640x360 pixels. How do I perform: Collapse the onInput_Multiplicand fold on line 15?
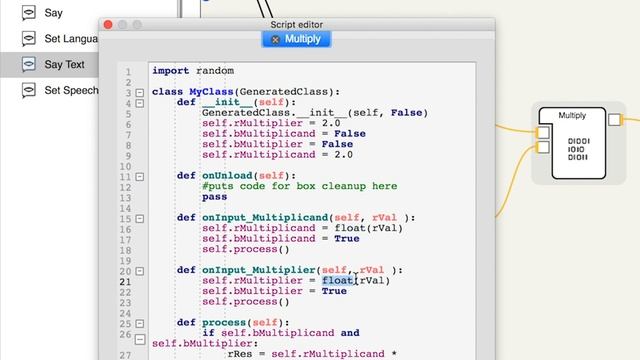pyautogui.click(x=140, y=219)
